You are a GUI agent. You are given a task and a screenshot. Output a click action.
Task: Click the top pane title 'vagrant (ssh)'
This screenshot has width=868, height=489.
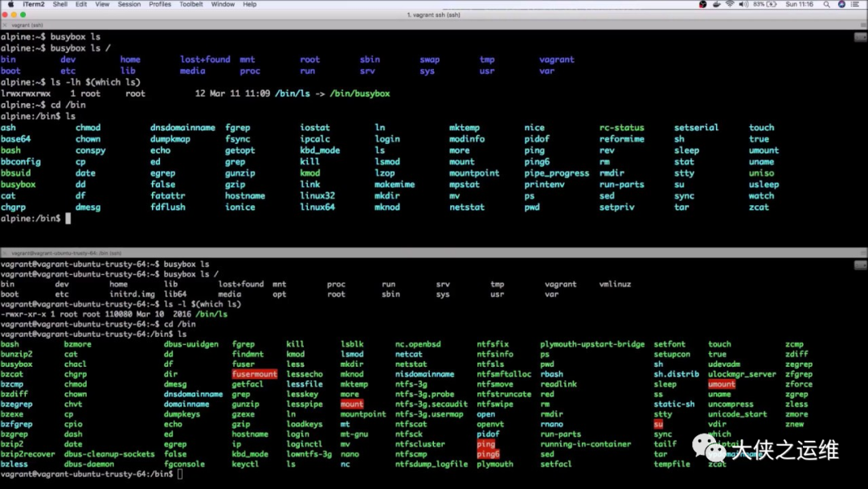point(27,25)
